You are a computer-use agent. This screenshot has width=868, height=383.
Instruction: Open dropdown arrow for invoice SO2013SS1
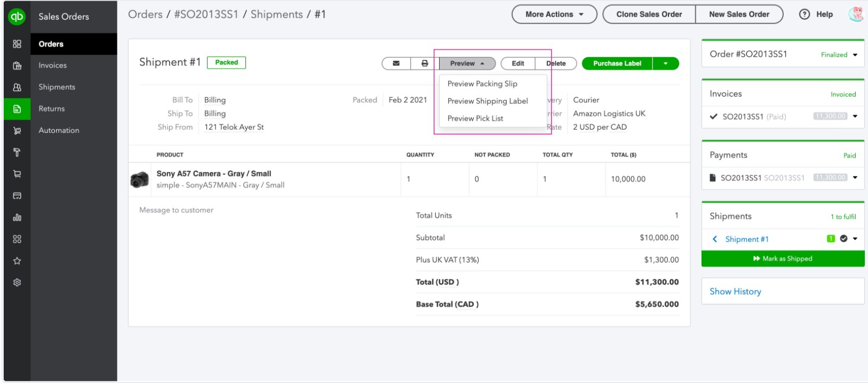[x=855, y=116]
